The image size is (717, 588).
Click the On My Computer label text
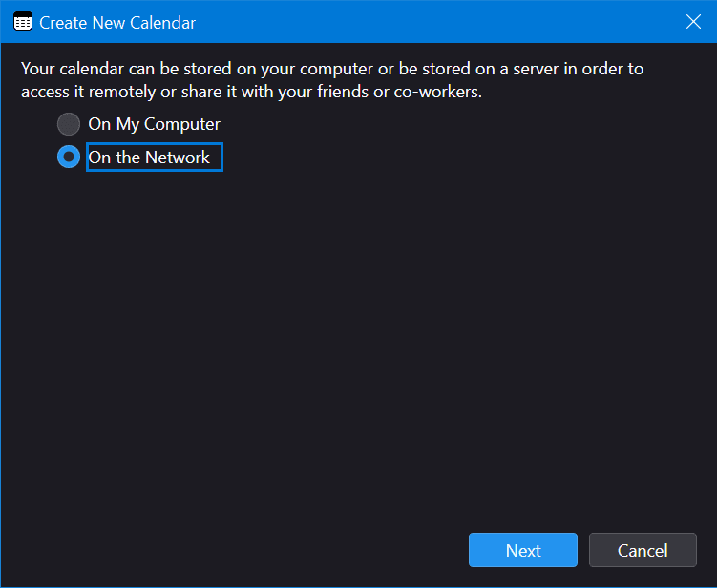(x=154, y=124)
